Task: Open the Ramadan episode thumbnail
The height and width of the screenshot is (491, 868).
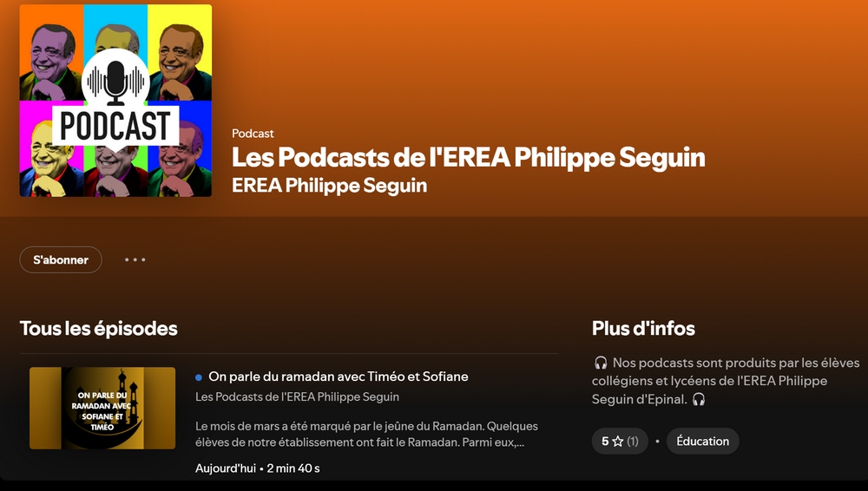Action: [102, 408]
